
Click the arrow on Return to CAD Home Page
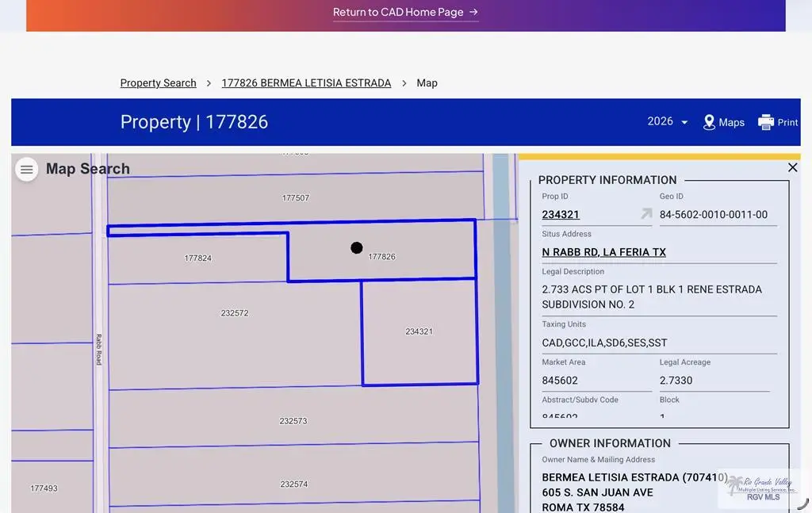(x=473, y=12)
